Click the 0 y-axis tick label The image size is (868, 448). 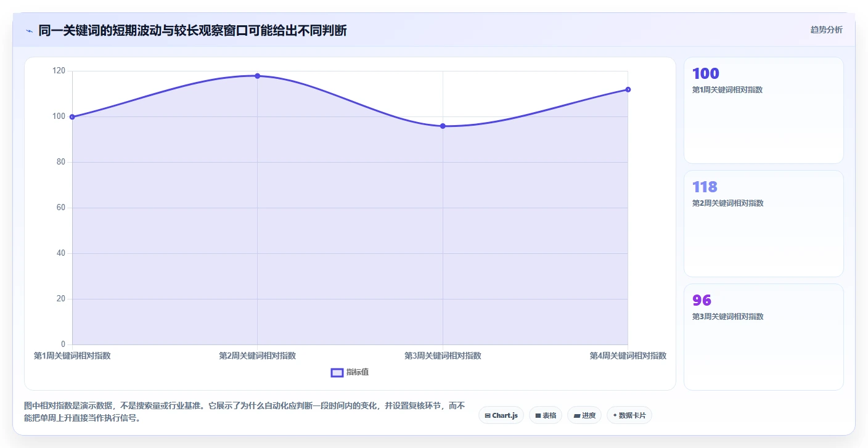pos(63,344)
